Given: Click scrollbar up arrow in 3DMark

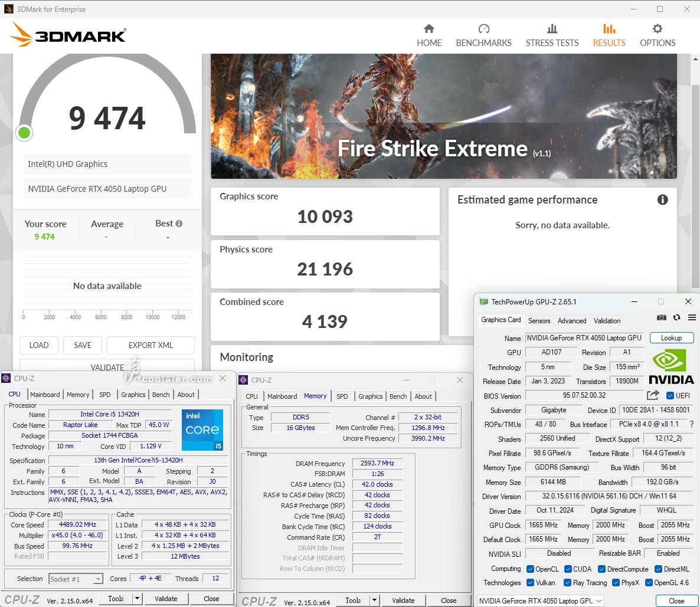Looking at the screenshot, I should point(695,59).
